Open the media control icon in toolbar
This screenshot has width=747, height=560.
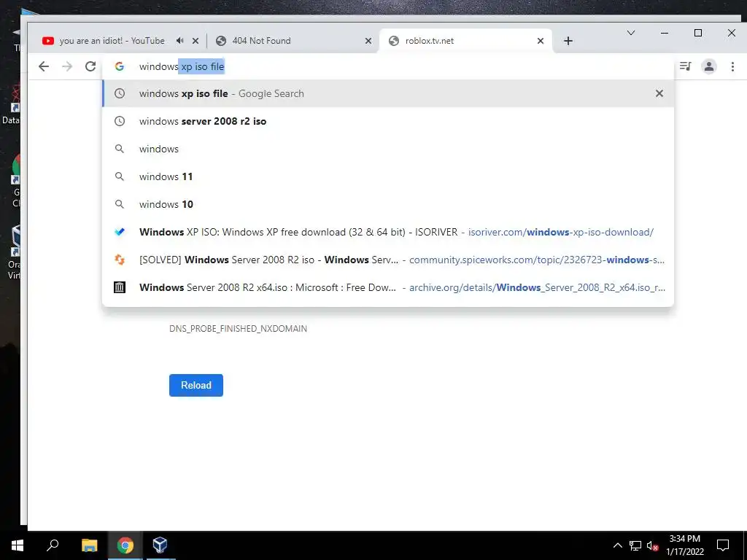[686, 66]
